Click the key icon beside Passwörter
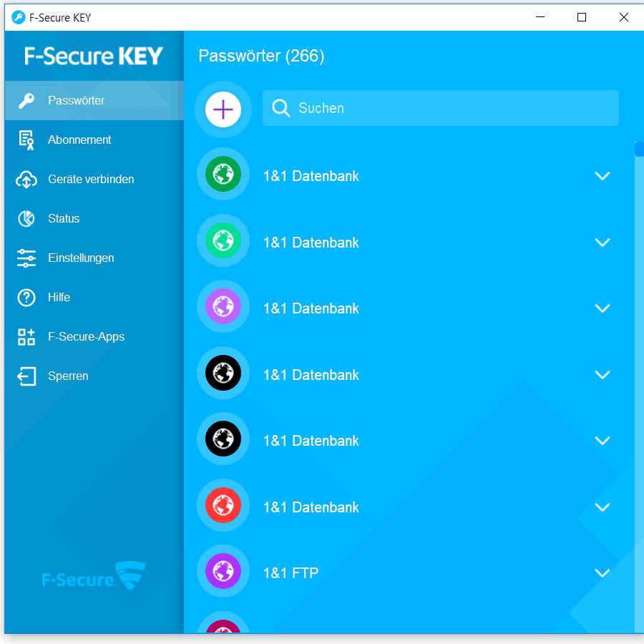 (26, 101)
